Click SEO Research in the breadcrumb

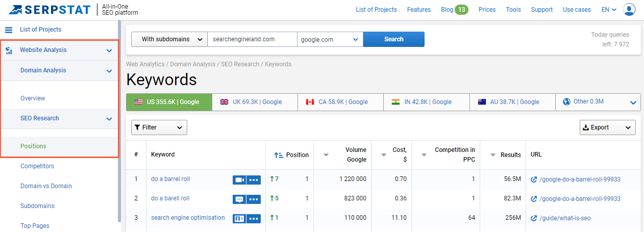[241, 64]
